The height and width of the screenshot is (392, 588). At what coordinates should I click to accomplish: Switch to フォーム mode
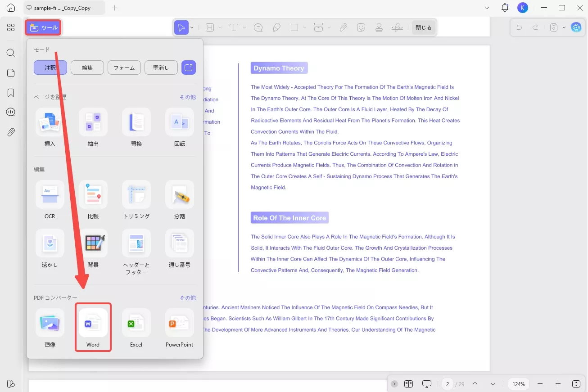point(124,68)
